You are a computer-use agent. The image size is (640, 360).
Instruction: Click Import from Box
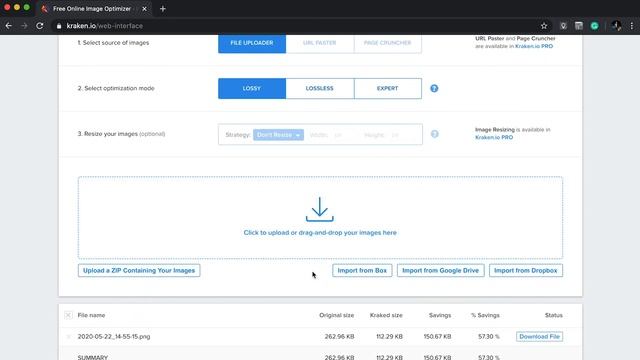click(362, 270)
